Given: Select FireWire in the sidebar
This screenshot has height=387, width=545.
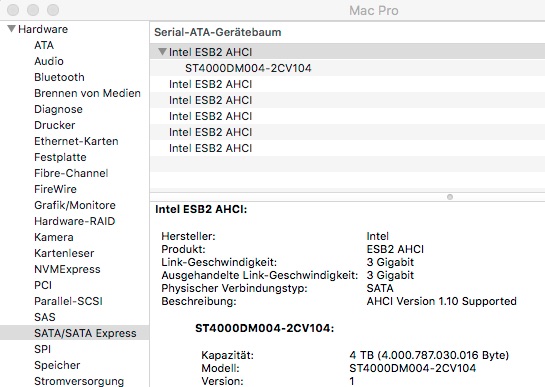Looking at the screenshot, I should [55, 189].
